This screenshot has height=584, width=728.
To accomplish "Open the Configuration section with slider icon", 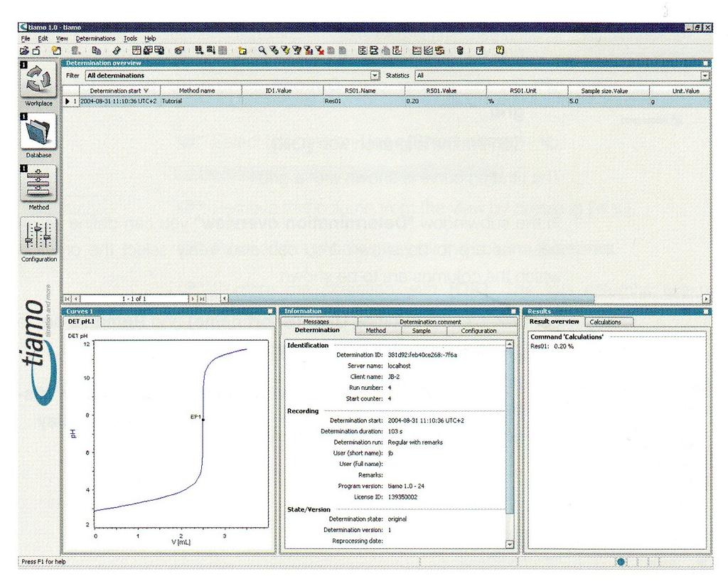I will 38,235.
